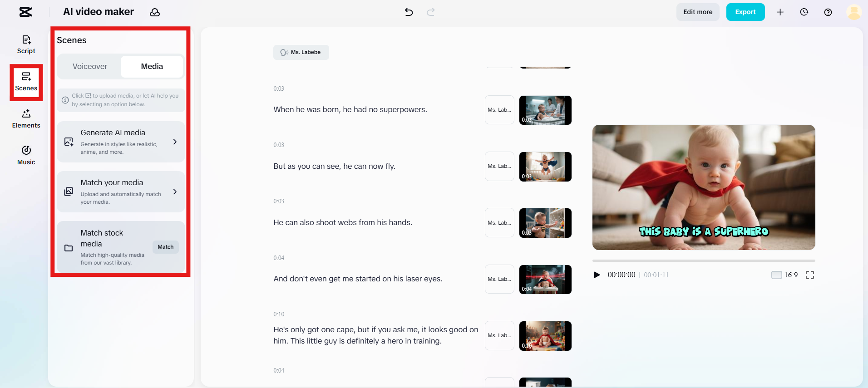Click the CapCut logo icon
The image size is (868, 388).
(x=26, y=12)
